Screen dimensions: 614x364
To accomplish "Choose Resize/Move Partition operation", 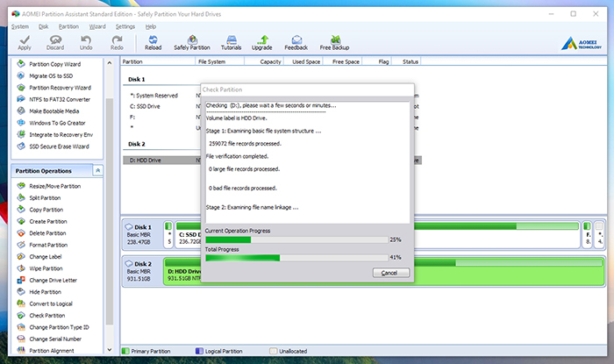I will click(49, 186).
